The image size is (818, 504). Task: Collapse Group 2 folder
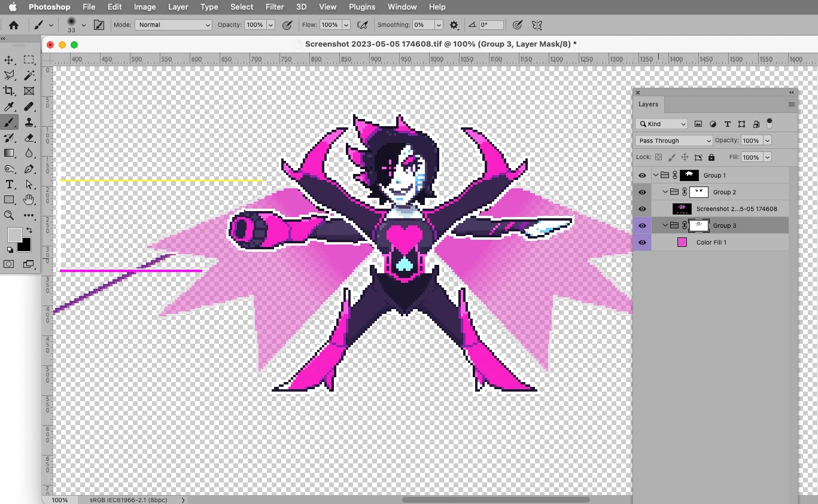click(665, 192)
